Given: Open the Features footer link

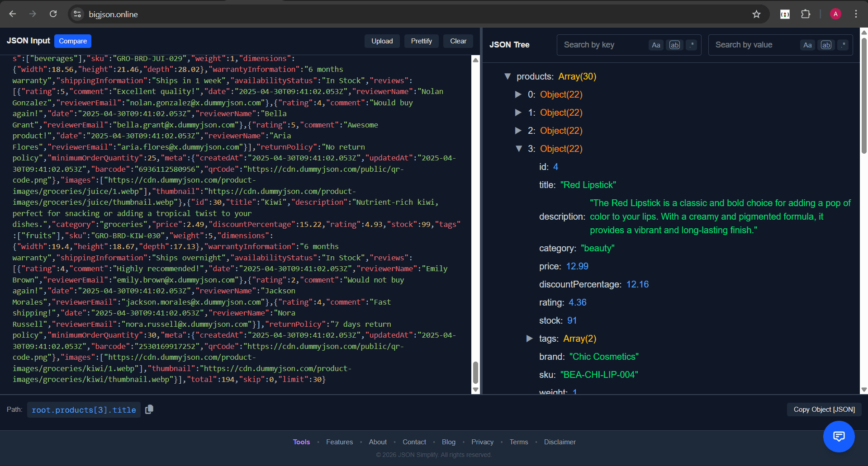Looking at the screenshot, I should (x=339, y=442).
